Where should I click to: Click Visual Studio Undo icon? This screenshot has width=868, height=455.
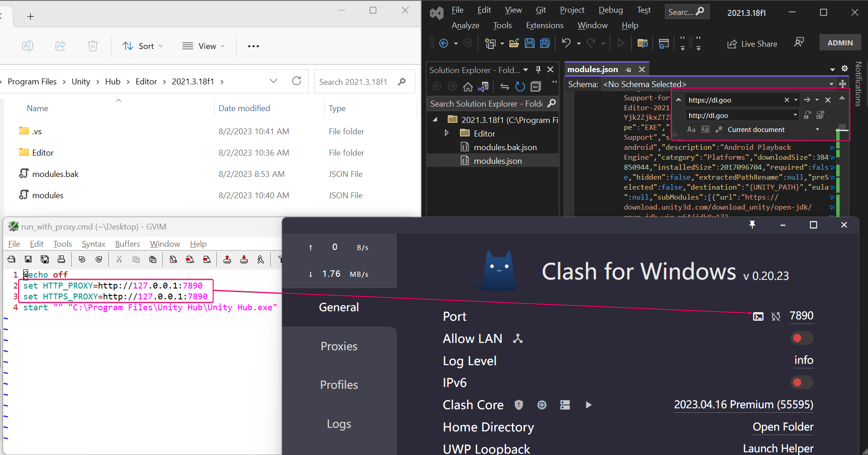click(x=566, y=43)
